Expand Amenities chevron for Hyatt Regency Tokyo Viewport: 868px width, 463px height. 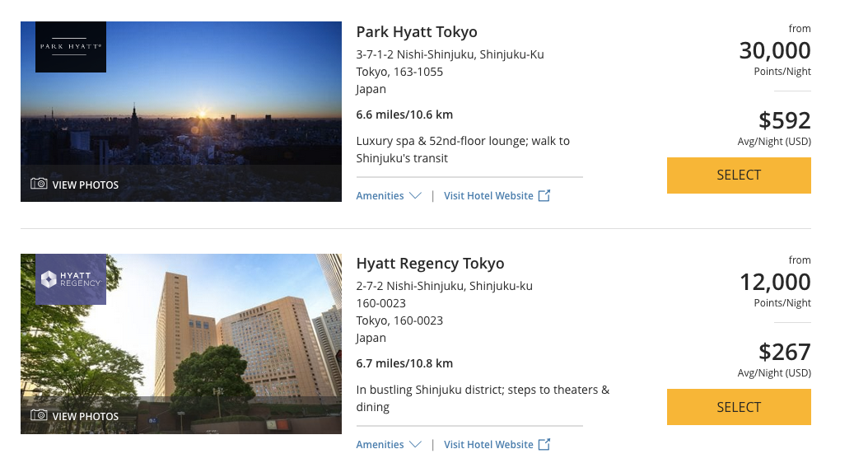click(415, 445)
